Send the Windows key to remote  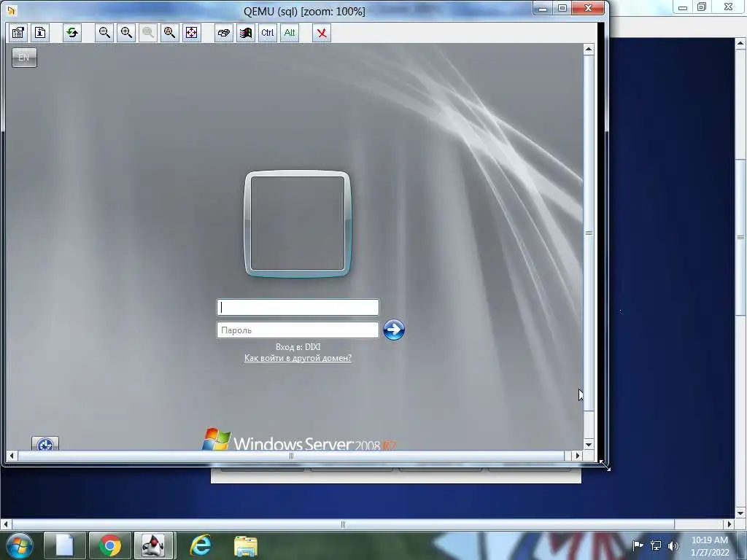(x=246, y=33)
